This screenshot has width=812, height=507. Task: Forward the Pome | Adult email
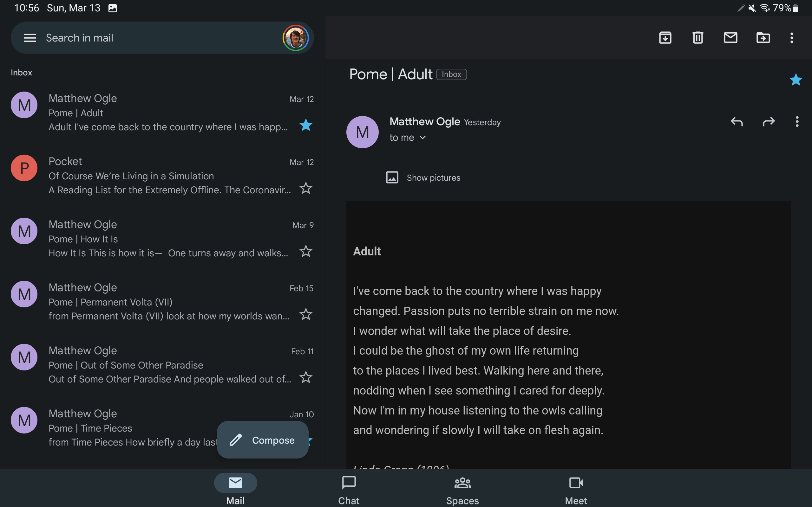pos(768,122)
